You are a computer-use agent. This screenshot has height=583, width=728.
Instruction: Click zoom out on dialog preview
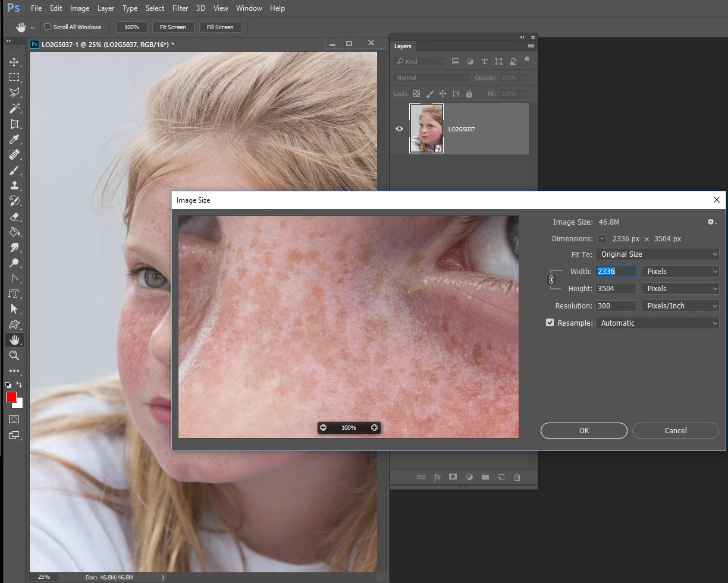[323, 428]
